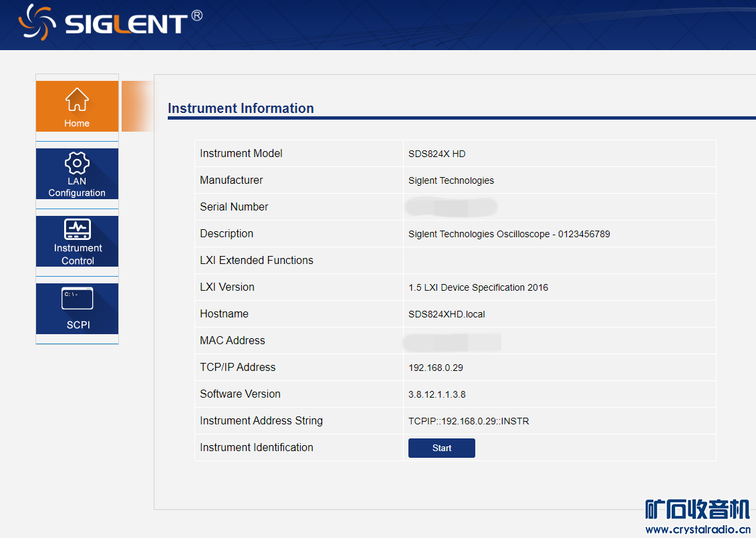Select the Instrument Control label
Screen dimensions: 756x538
pyautogui.click(x=78, y=254)
